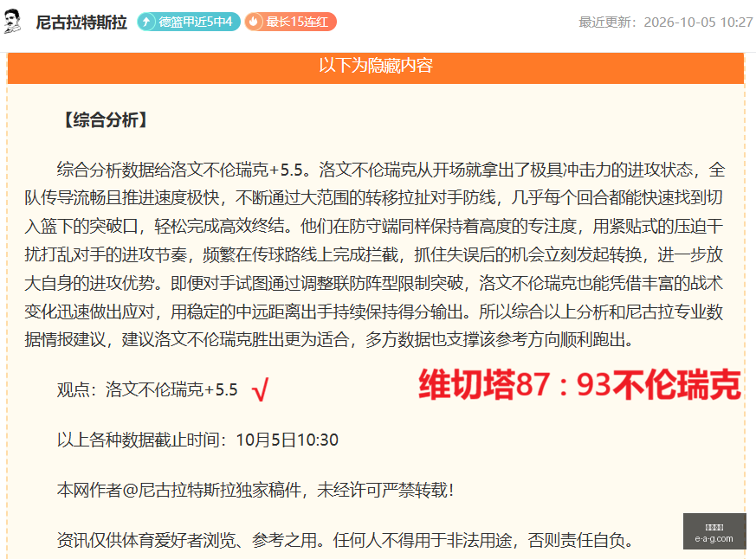Open author name 尼古拉特斯拉 profile

click(81, 22)
